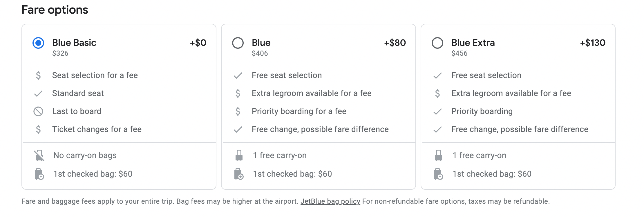Click the dollar icon beside Seat selection fee
Viewport: 644px width, 217px height.
38,75
